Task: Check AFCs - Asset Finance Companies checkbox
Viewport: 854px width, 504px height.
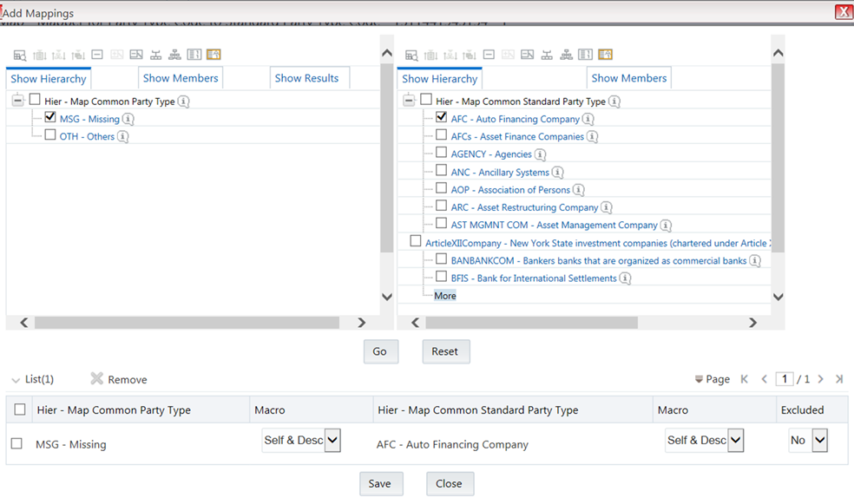Action: [441, 134]
